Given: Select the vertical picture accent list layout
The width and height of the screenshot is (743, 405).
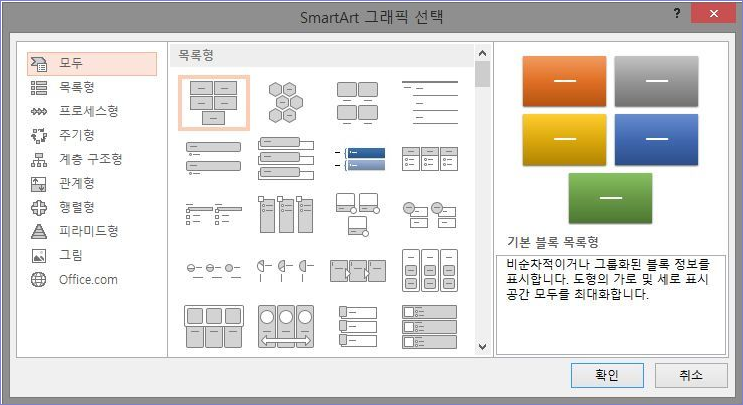Looking at the screenshot, I should click(358, 326).
